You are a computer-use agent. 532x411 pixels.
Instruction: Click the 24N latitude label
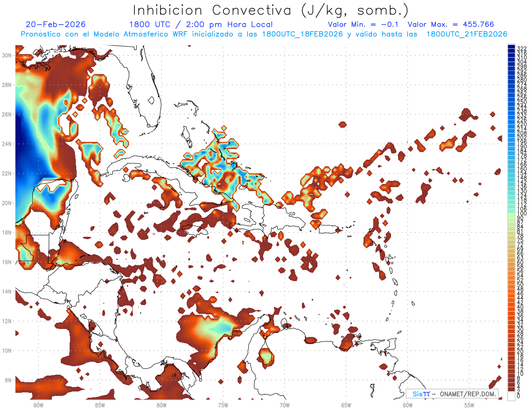click(8, 144)
